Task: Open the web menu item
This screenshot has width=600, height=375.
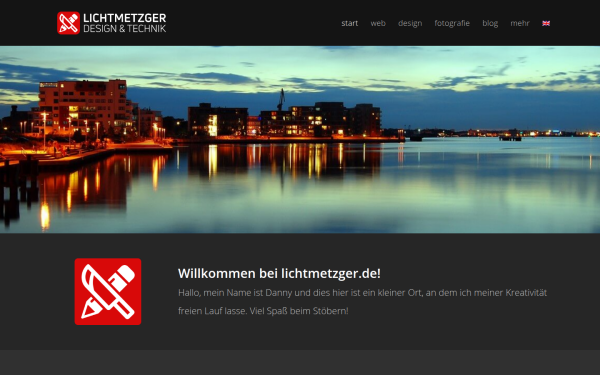Action: [x=378, y=23]
